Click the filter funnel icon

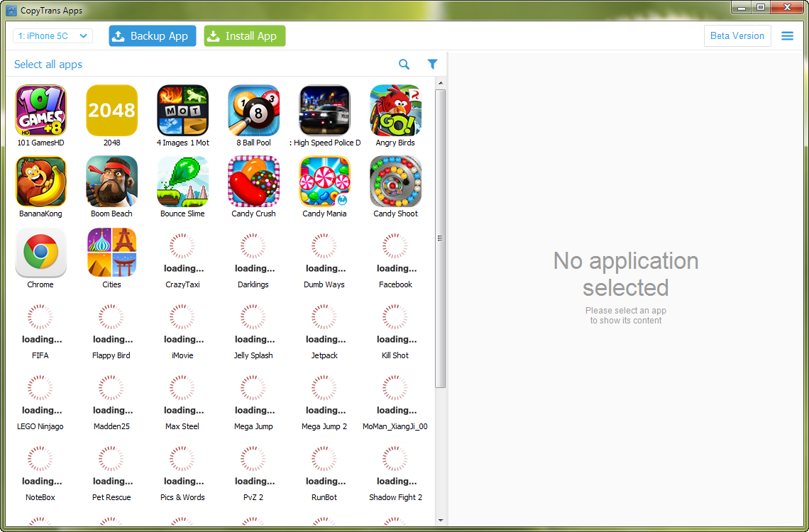tap(432, 64)
